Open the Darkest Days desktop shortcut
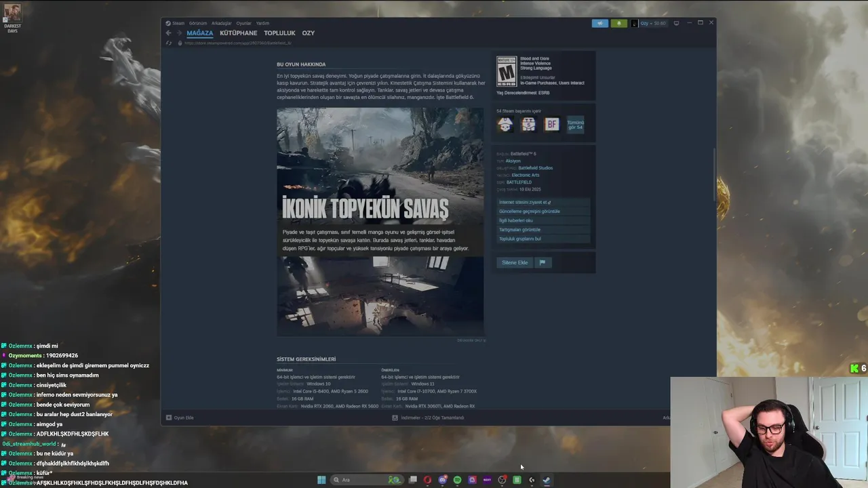868x488 pixels. (12, 18)
